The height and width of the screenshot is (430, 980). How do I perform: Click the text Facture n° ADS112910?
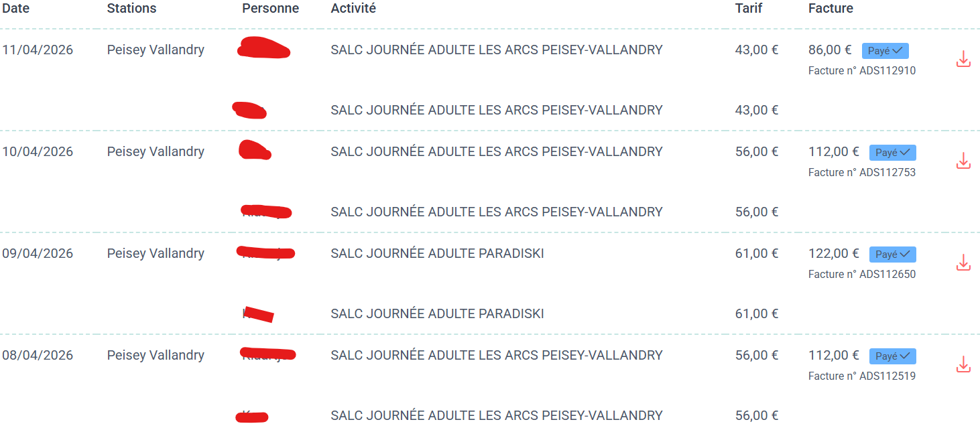coord(861,71)
